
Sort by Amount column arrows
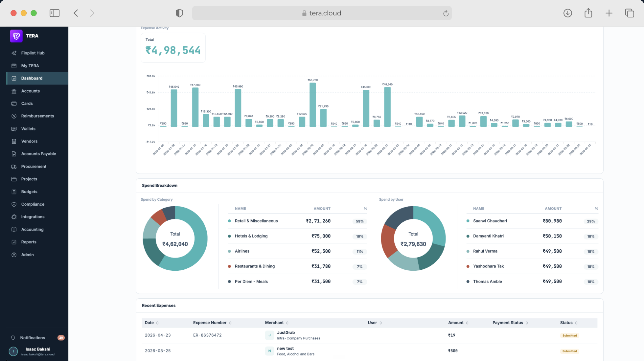[467, 323]
